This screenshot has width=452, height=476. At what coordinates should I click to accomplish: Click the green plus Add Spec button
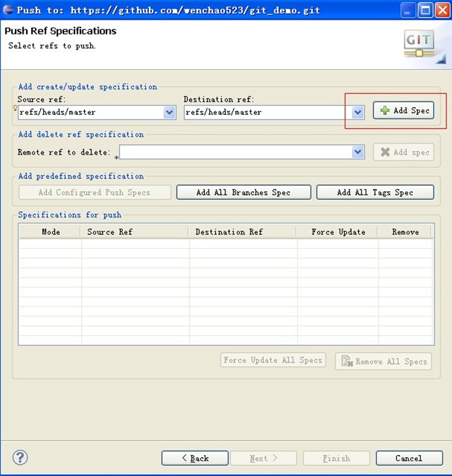[x=403, y=110]
